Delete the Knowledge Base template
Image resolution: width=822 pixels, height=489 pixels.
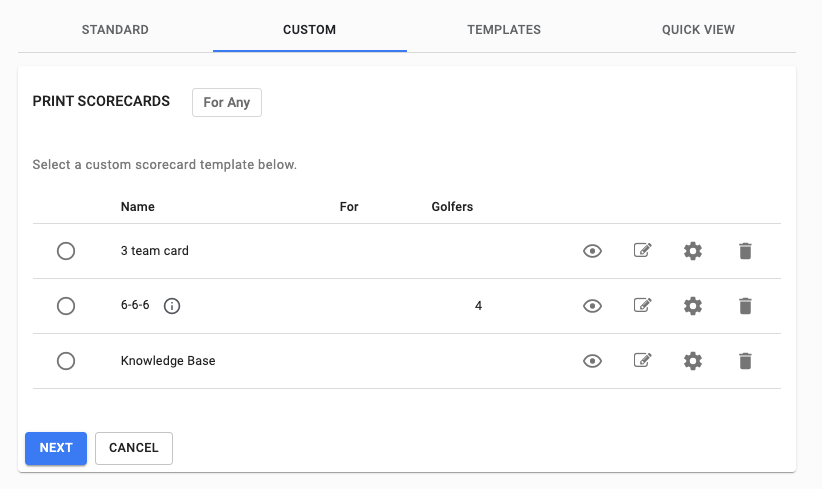[x=745, y=361]
